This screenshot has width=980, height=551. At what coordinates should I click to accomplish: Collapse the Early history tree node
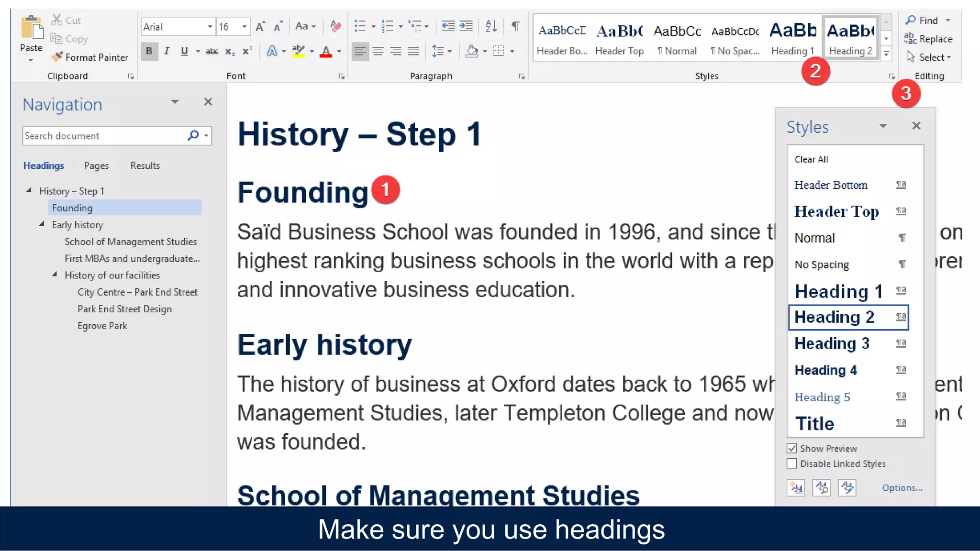[42, 224]
